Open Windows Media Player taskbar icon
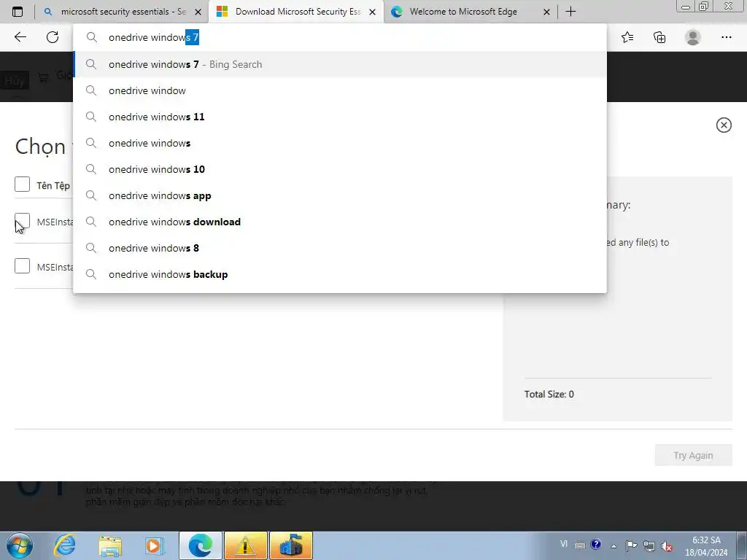The width and height of the screenshot is (747, 560). pyautogui.click(x=154, y=545)
